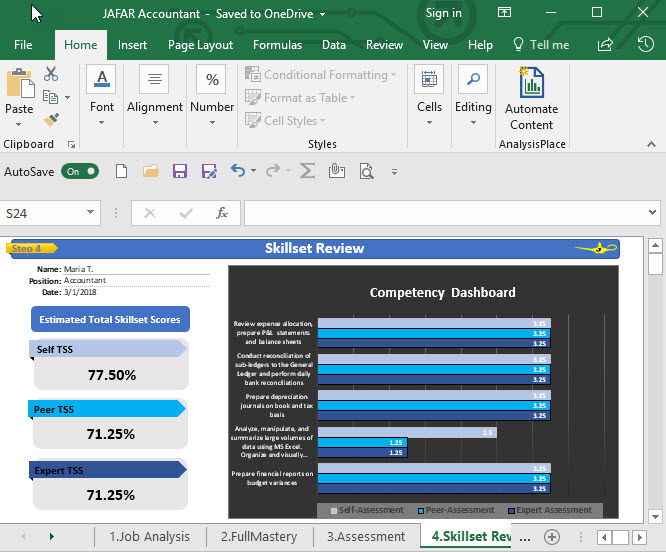Click the Undo arrow icon
Screen dimensions: 666x552
click(238, 171)
